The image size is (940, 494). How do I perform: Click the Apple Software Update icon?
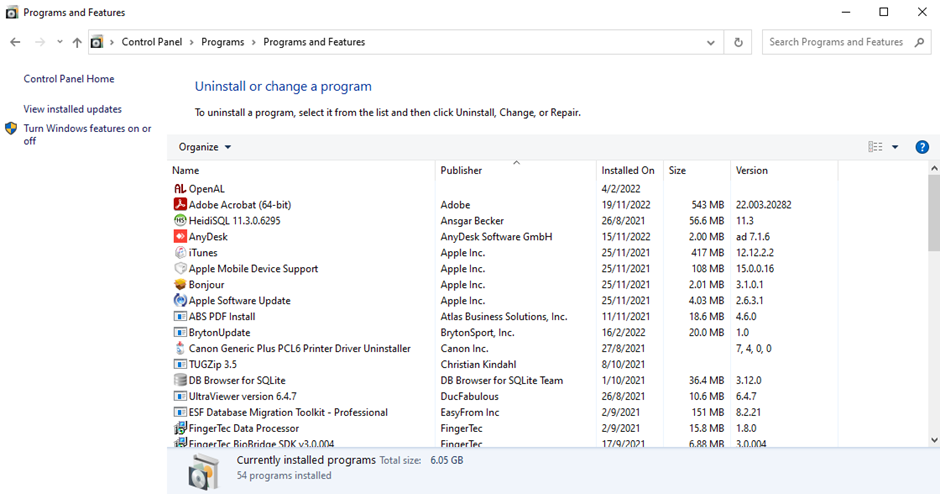point(180,300)
